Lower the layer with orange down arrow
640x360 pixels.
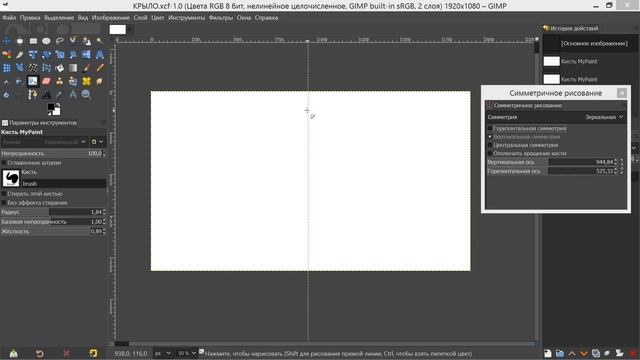tap(584, 353)
